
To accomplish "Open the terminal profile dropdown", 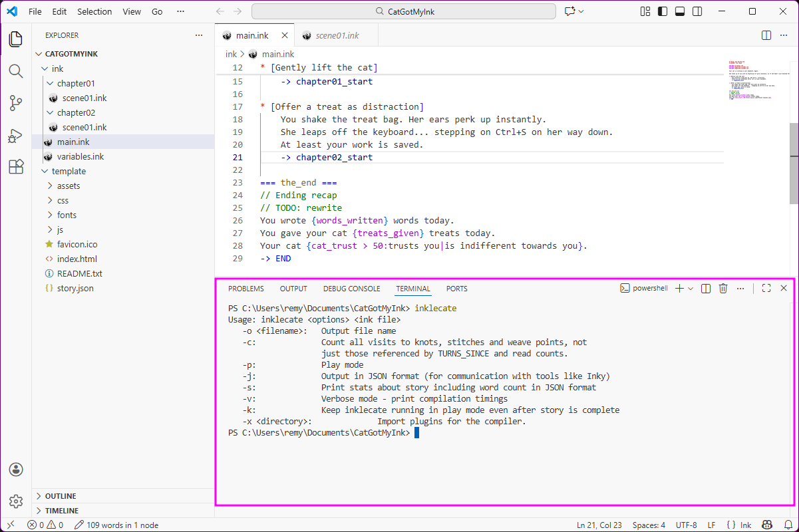I will pos(689,288).
